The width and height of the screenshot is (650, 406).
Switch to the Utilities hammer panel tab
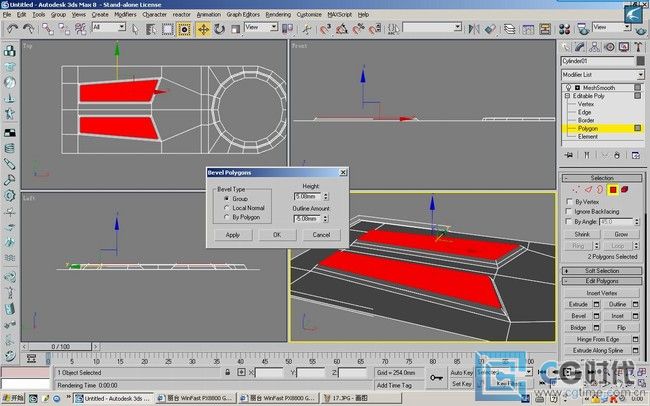pyautogui.click(x=638, y=47)
